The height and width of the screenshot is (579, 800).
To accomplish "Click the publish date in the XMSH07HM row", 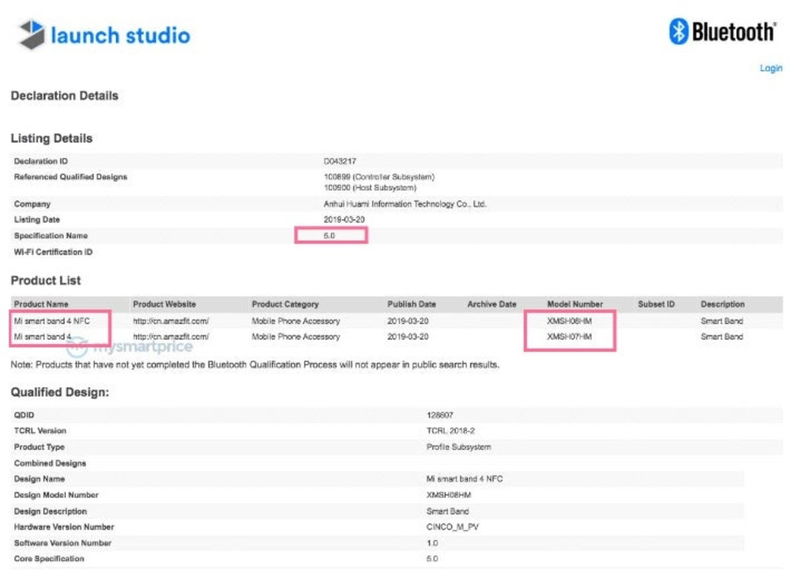I will tap(408, 337).
